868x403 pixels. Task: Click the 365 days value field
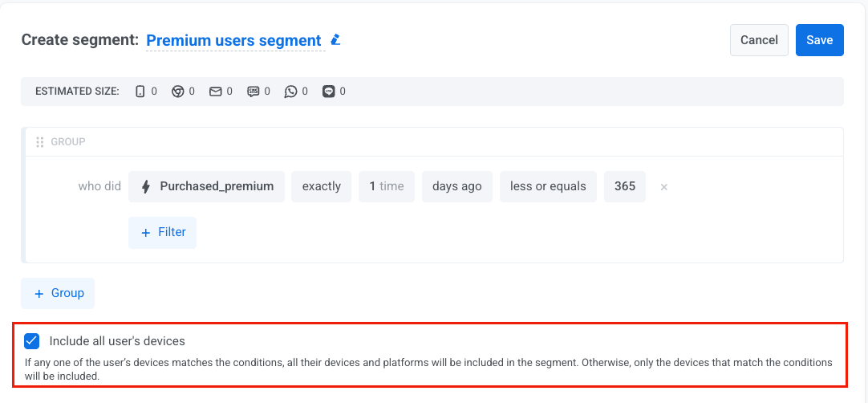(624, 186)
